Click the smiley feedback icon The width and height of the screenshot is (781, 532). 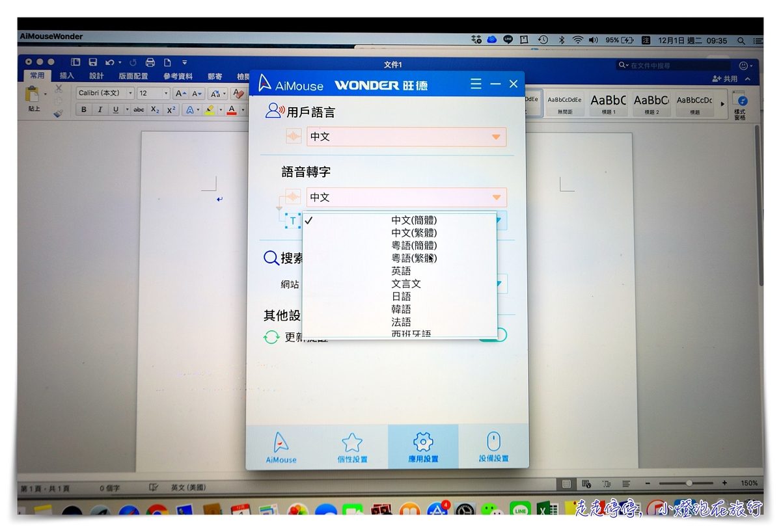tap(744, 65)
